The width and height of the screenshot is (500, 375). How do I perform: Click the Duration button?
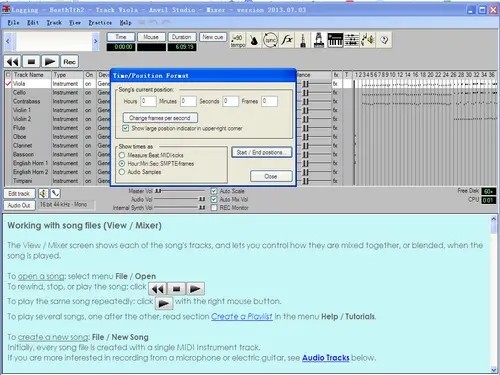[x=182, y=37]
